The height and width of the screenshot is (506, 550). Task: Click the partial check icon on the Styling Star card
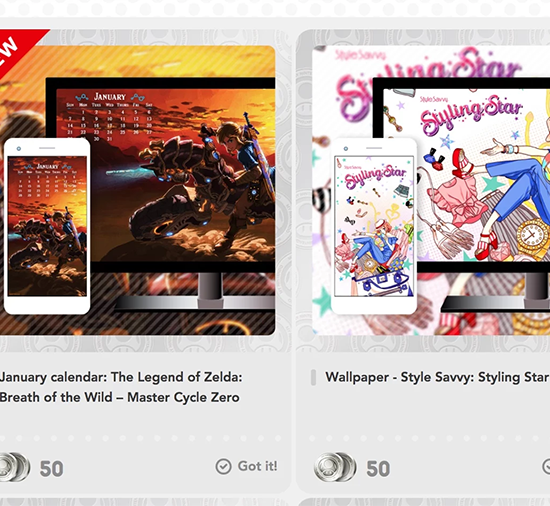(546, 466)
